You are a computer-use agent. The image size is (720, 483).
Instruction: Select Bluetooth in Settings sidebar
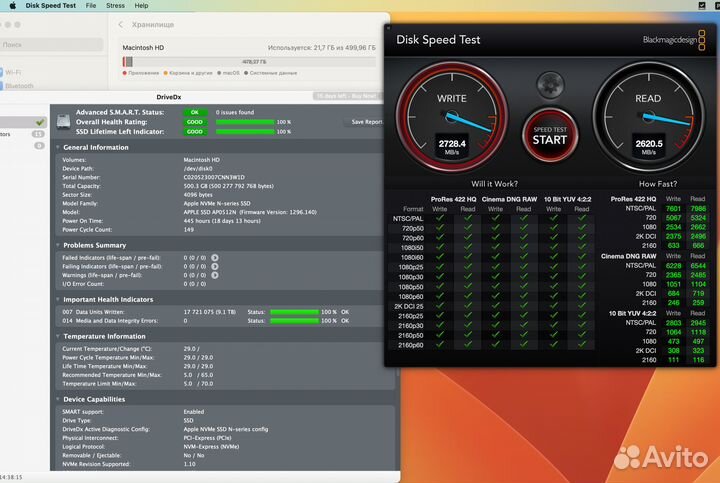click(19, 86)
